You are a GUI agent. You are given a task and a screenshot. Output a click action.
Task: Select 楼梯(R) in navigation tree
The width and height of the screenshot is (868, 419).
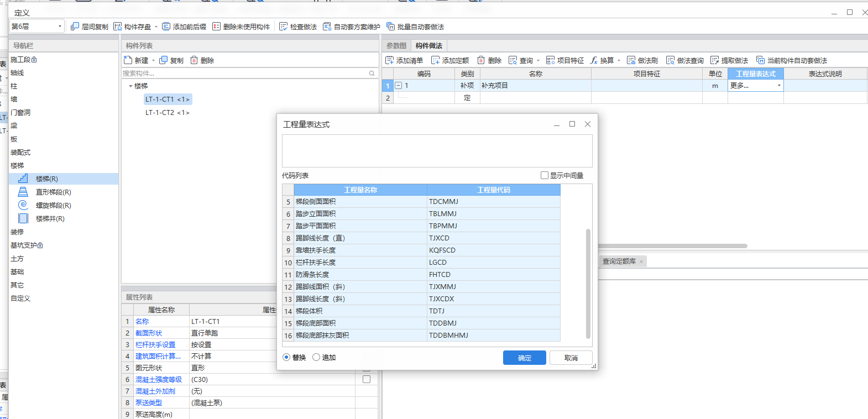pos(64,179)
